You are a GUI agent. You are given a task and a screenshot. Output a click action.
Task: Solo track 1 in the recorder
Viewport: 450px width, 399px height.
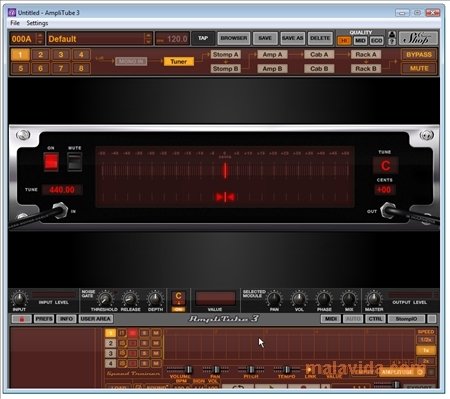pyautogui.click(x=144, y=333)
